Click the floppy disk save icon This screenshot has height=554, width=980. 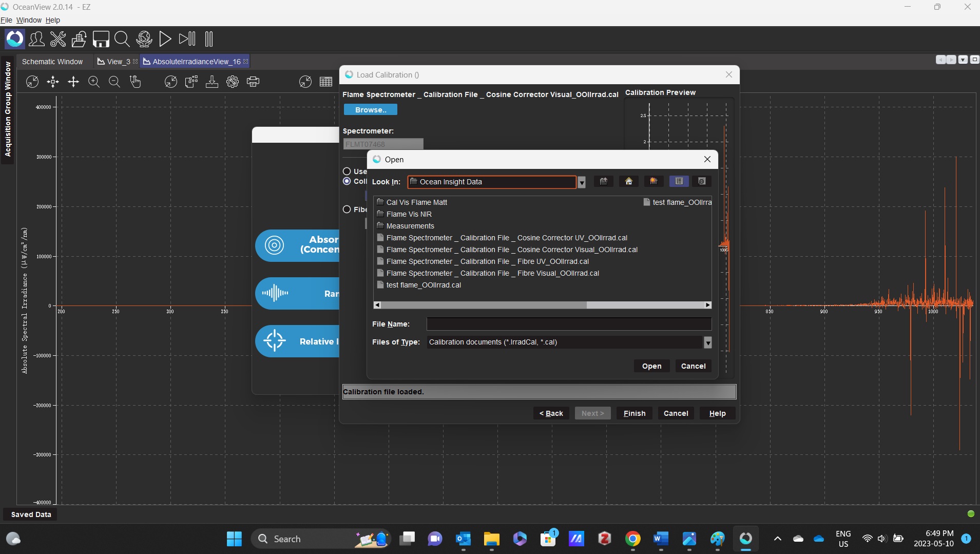[x=101, y=39]
